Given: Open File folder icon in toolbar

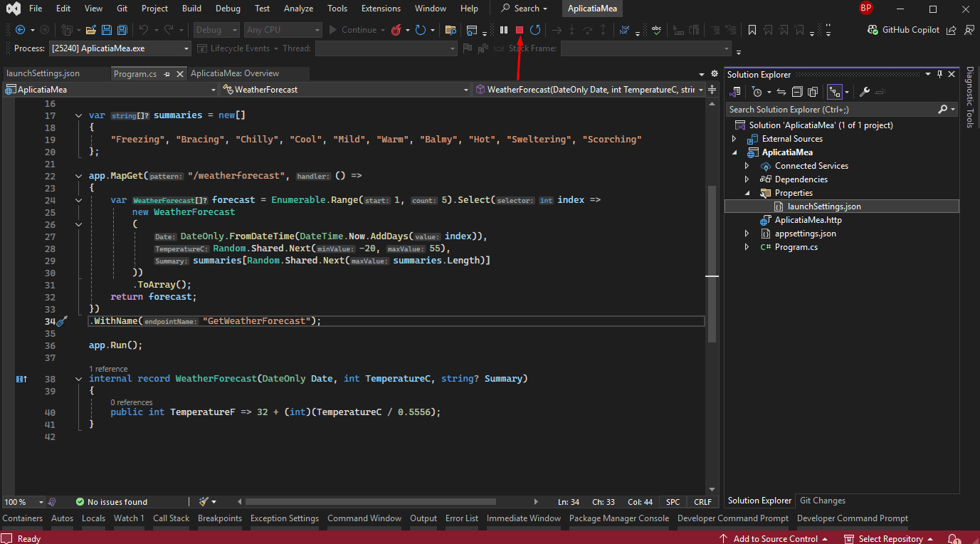Looking at the screenshot, I should tap(91, 30).
